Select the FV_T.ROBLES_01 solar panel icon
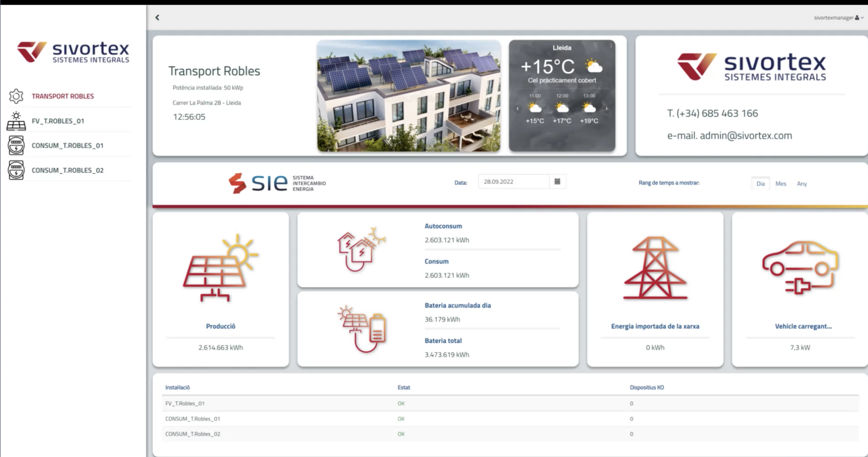 [x=16, y=121]
